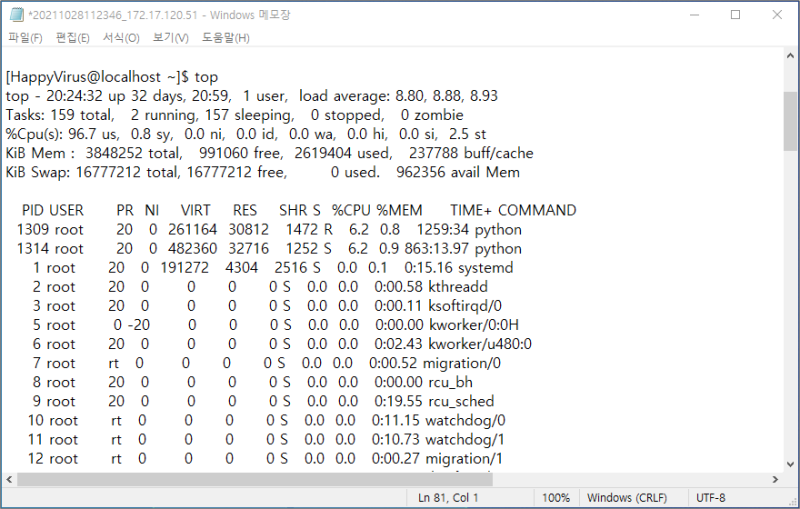Click the 'Tasks: 159 total' text
800x509 pixels.
coord(59,115)
